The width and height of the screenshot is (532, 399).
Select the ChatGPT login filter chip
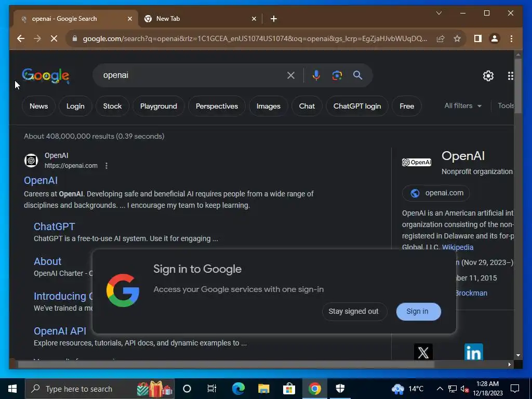357,106
